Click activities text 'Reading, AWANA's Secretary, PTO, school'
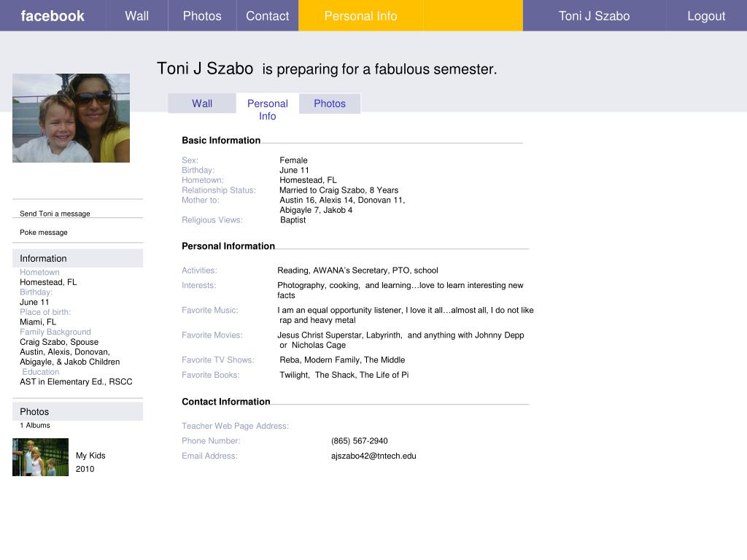Image resolution: width=747 pixels, height=560 pixels. [357, 270]
